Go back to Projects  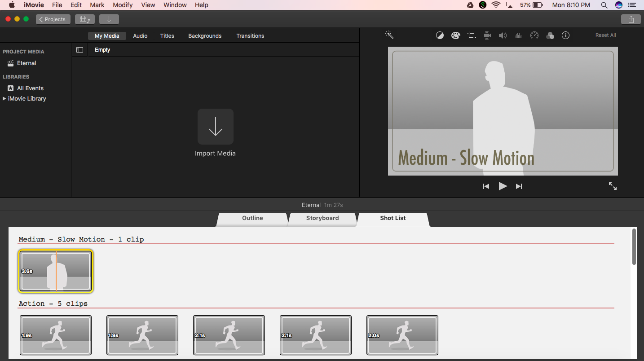click(x=53, y=19)
